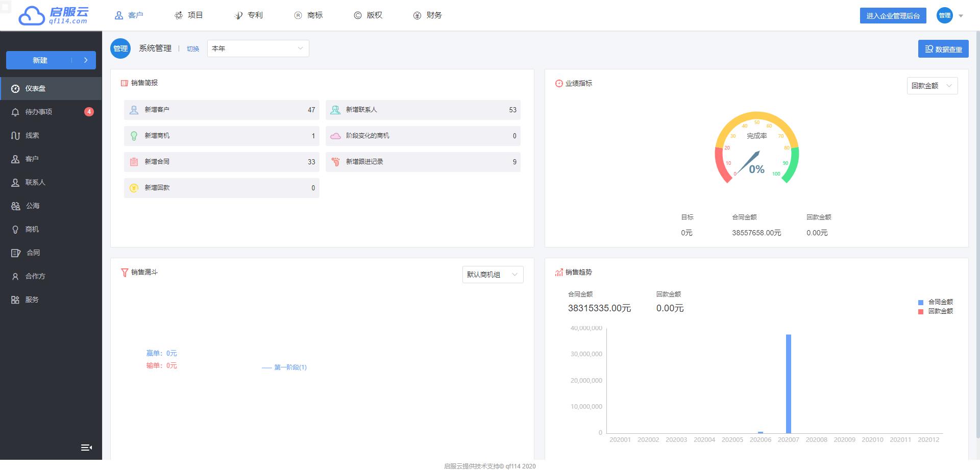The width and height of the screenshot is (980, 470).
Task: Click the lightbulb icon in 新增商机 row
Action: [134, 136]
